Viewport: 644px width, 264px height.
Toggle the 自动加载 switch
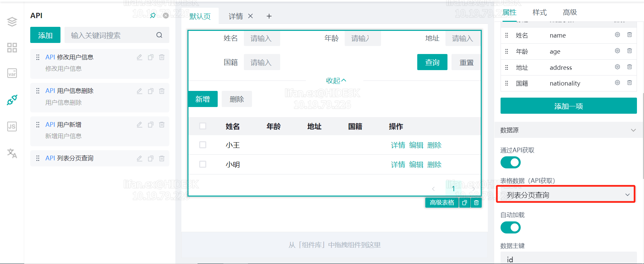[x=510, y=227]
